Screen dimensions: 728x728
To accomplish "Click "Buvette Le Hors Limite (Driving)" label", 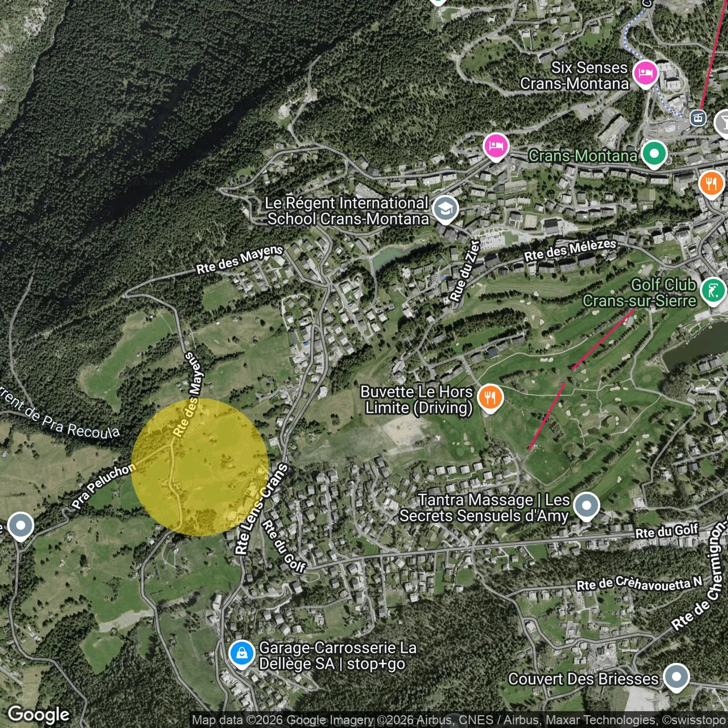I will (417, 399).
